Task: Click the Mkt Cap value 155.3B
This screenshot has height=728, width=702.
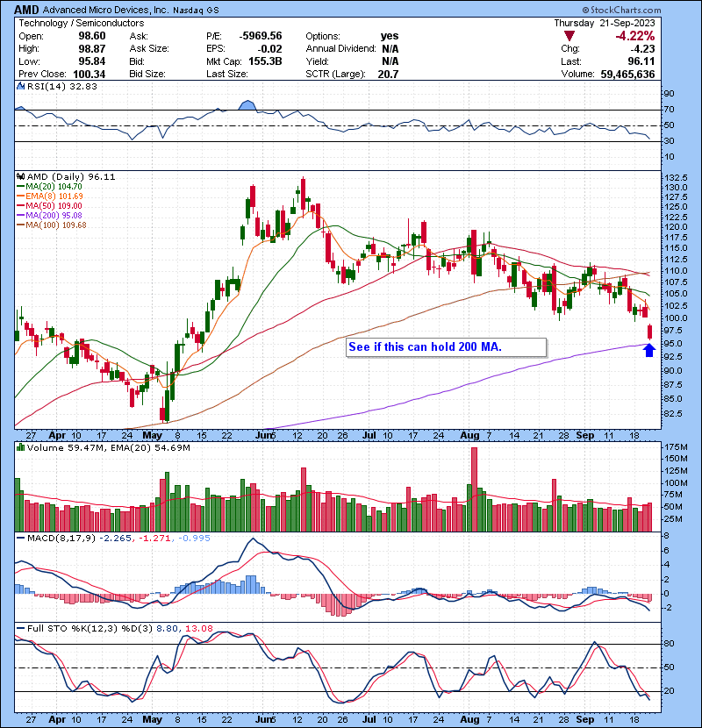Action: [265, 61]
